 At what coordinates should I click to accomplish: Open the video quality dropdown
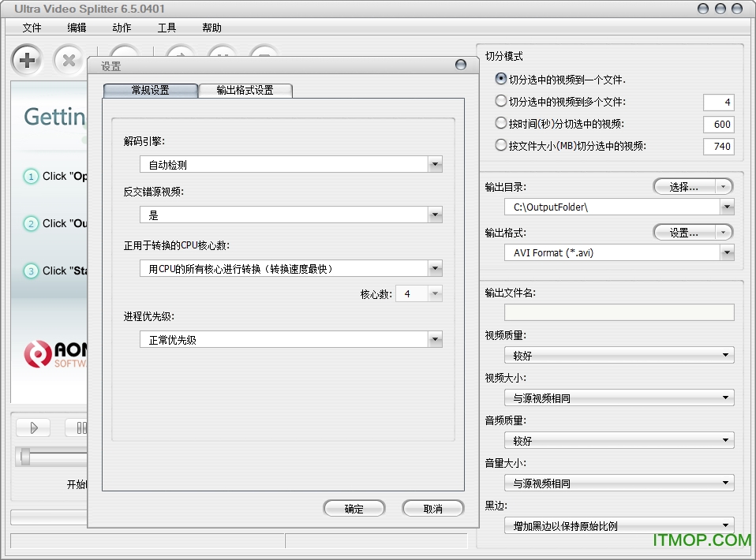[x=725, y=355]
